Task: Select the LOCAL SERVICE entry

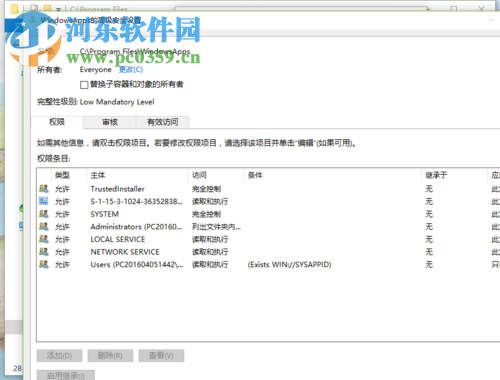Action: click(x=118, y=239)
